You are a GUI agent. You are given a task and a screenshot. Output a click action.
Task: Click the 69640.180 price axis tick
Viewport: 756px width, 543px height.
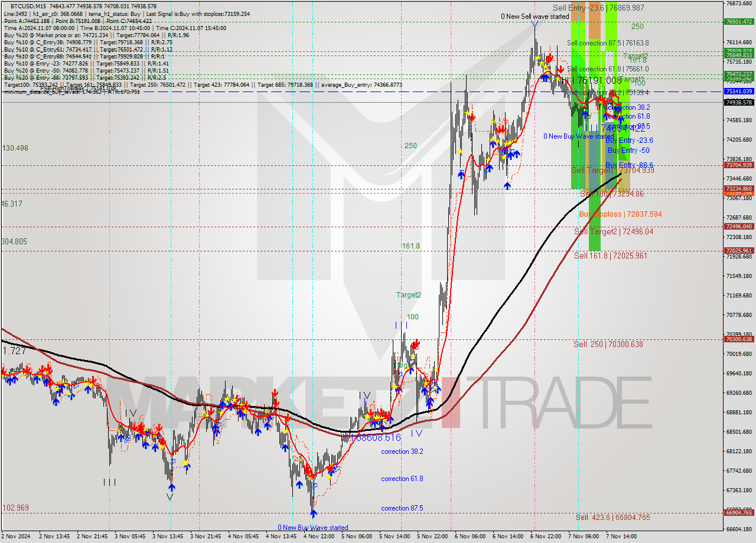pos(739,374)
